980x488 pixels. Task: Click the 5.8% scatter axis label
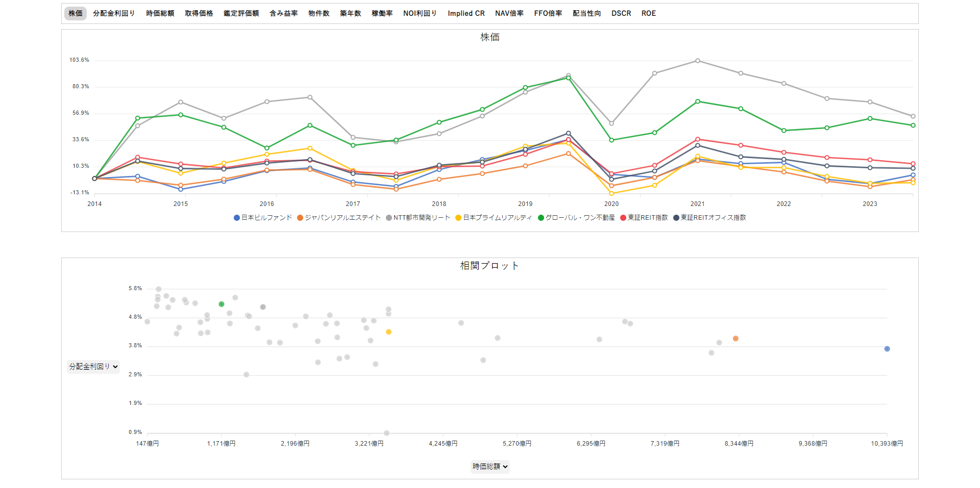point(136,289)
